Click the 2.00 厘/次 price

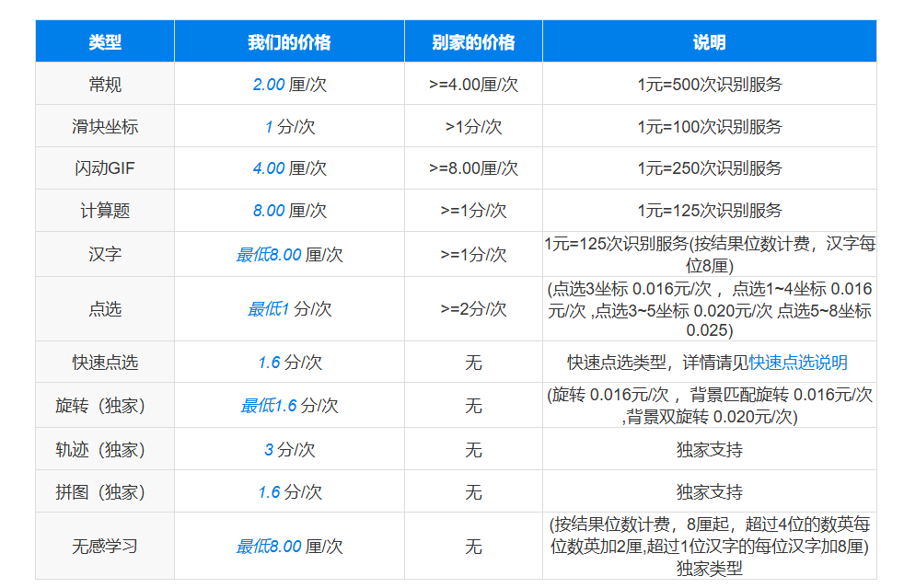289,84
